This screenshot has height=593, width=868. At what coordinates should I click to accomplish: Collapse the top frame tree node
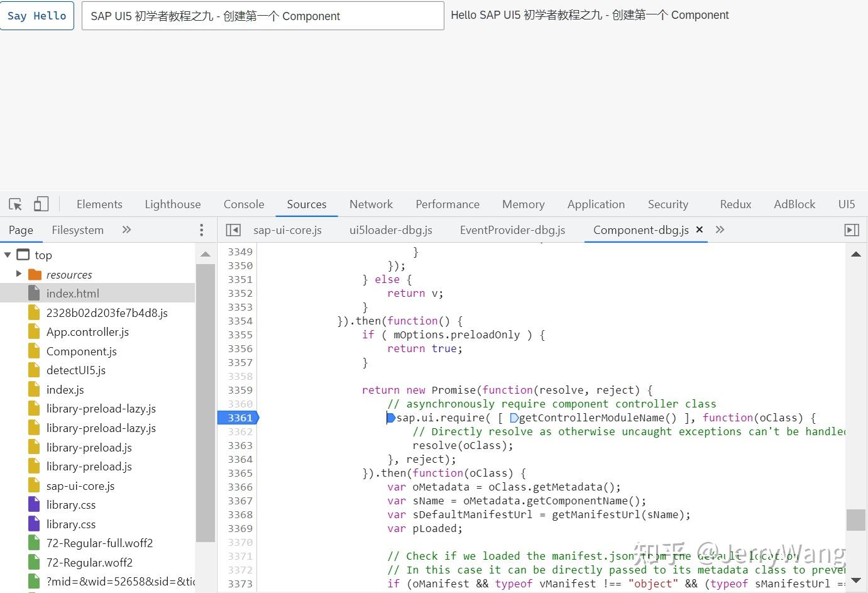pos(8,255)
